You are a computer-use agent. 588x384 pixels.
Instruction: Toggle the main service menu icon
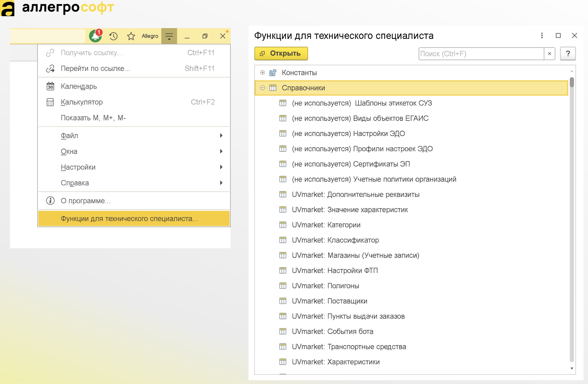click(169, 36)
